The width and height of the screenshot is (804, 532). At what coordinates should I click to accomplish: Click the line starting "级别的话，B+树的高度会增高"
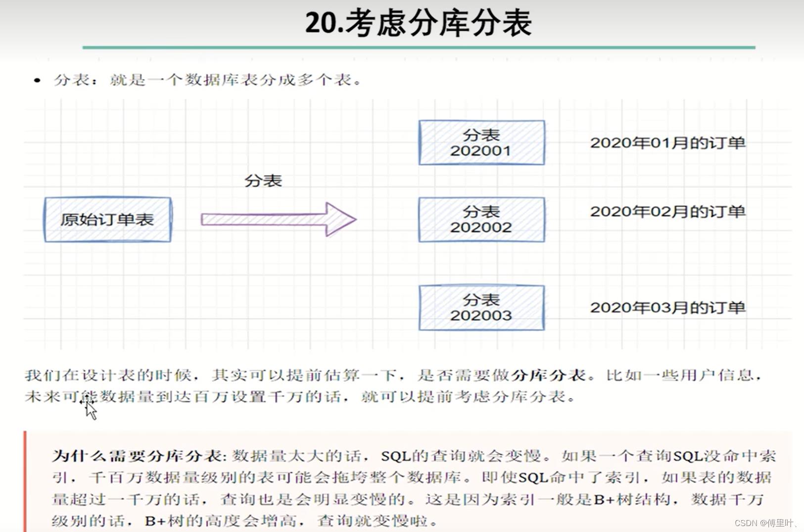(245, 521)
